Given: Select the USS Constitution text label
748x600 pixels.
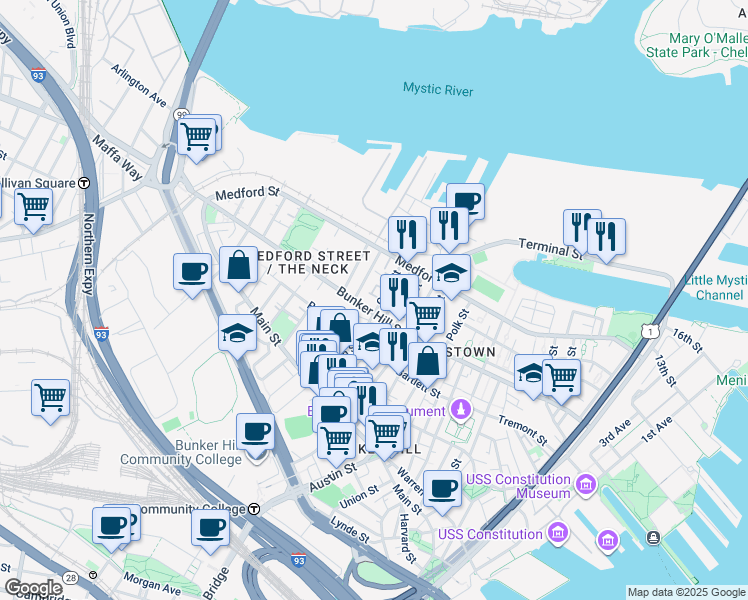Looking at the screenshot, I should click(x=490, y=534).
